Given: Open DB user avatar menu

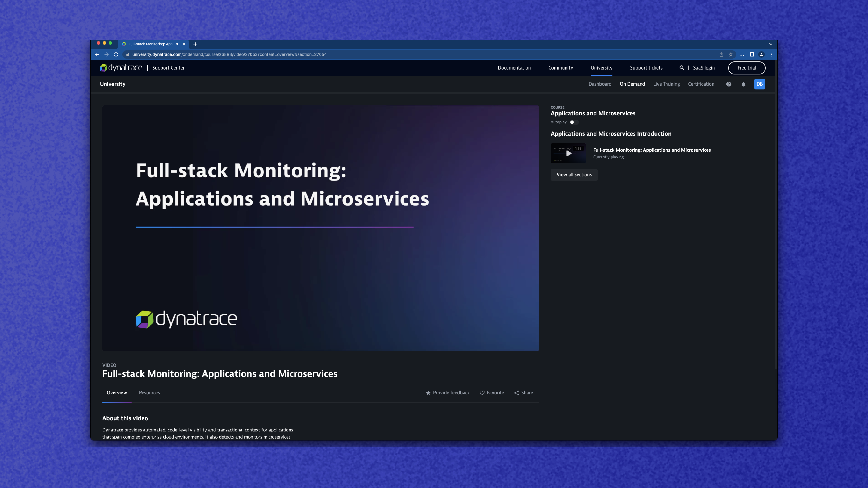Looking at the screenshot, I should coord(759,84).
